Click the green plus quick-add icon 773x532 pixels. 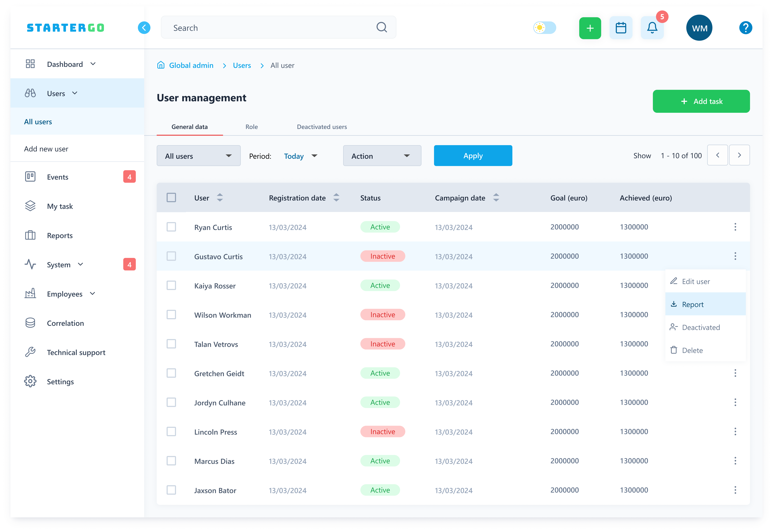coord(590,28)
